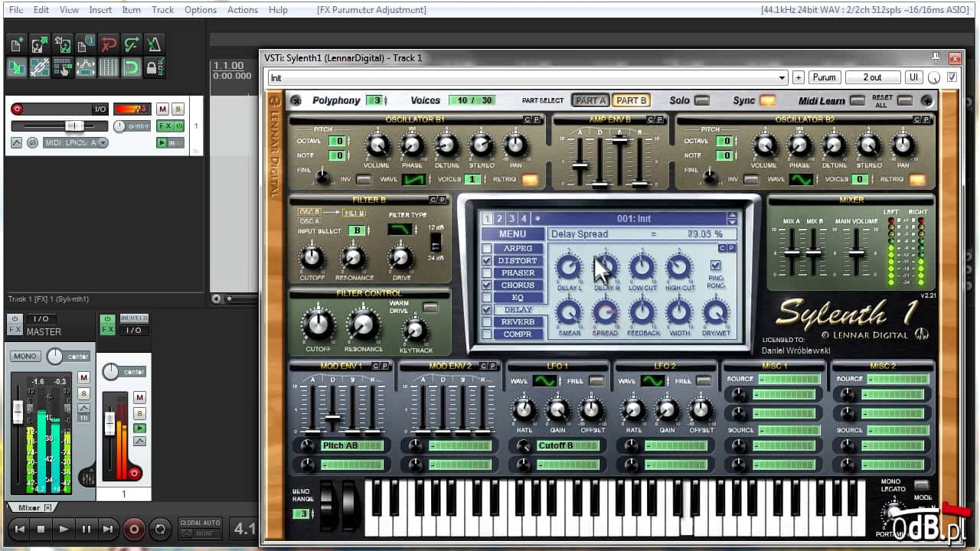Click Track 1 envelope icon
Image resolution: width=980 pixels, height=551 pixels.
[x=16, y=142]
